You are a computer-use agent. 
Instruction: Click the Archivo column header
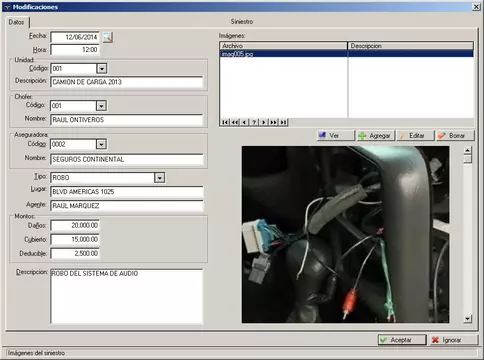tap(284, 46)
